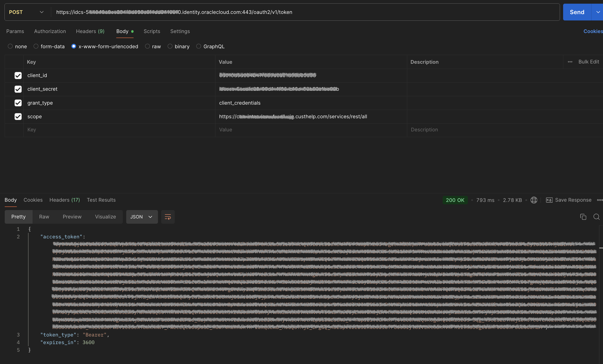Save the response using Save Response icon
The height and width of the screenshot is (364, 603).
(568, 200)
